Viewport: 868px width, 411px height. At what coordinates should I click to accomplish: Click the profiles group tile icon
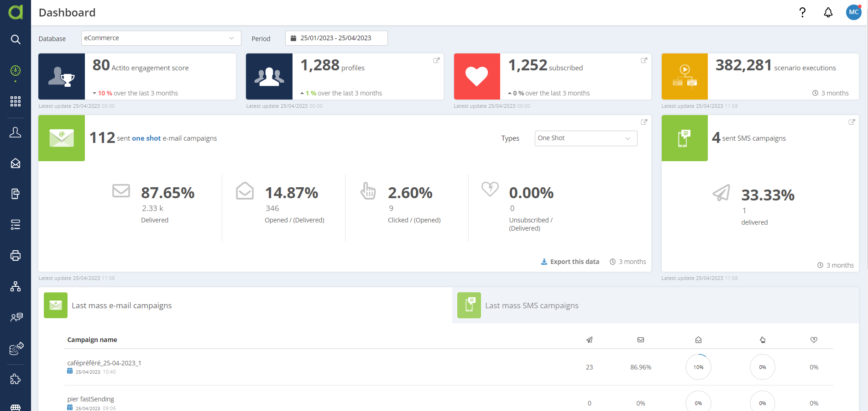pyautogui.click(x=269, y=76)
